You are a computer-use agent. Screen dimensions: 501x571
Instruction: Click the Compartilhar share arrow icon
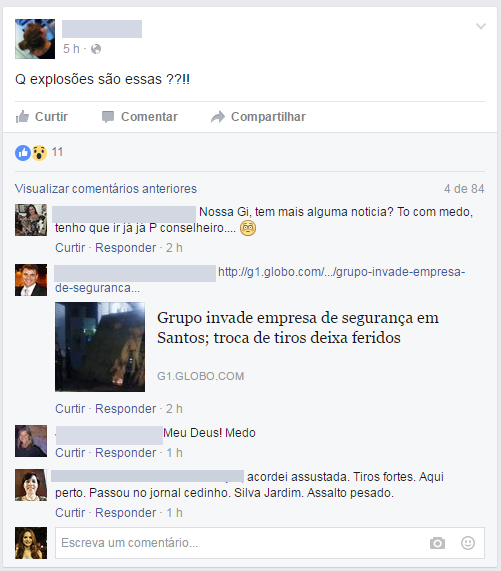[218, 117]
